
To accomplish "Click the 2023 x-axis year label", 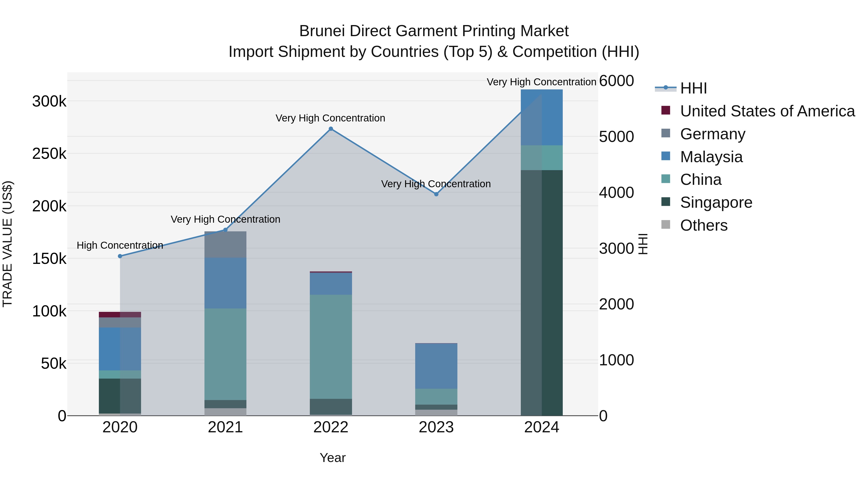I will pyautogui.click(x=436, y=427).
